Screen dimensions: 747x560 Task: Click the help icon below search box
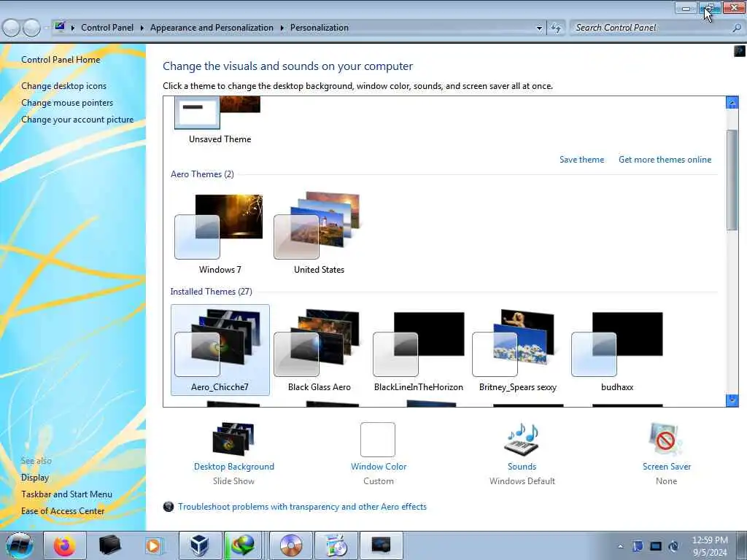[740, 51]
